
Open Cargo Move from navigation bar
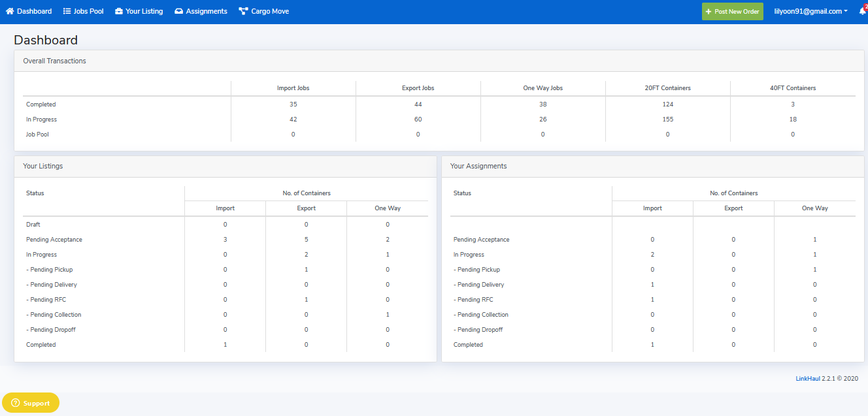pyautogui.click(x=269, y=11)
